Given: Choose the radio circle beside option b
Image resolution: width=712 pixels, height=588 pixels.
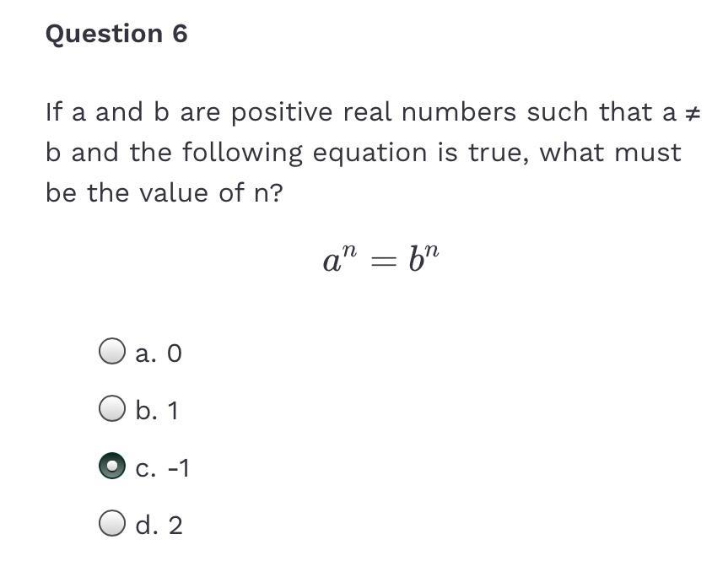Looking at the screenshot, I should (112, 409).
